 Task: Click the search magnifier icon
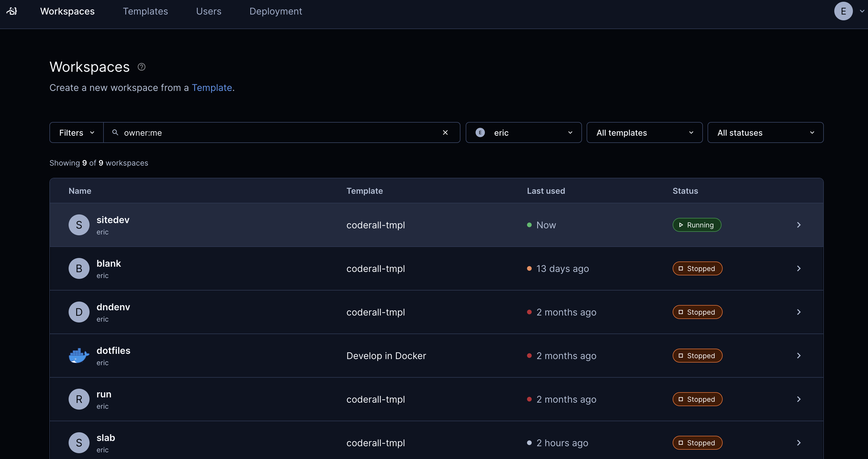(115, 133)
